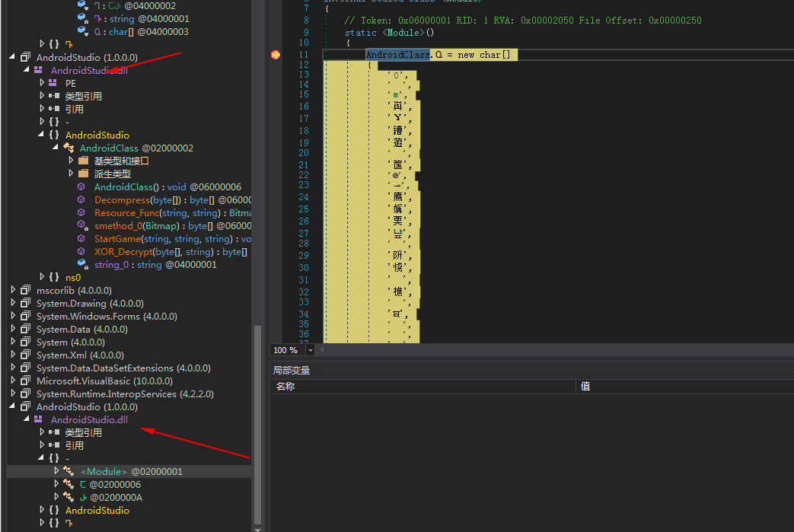Image resolution: width=794 pixels, height=532 pixels.
Task: Click the AndroidClass identifier in the code
Action: pos(397,55)
